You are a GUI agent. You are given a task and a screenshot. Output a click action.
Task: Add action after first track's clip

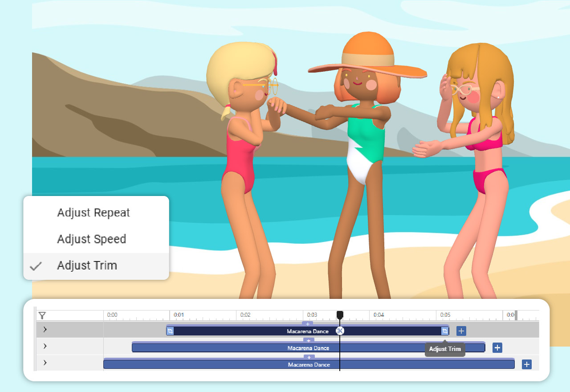pos(461,331)
